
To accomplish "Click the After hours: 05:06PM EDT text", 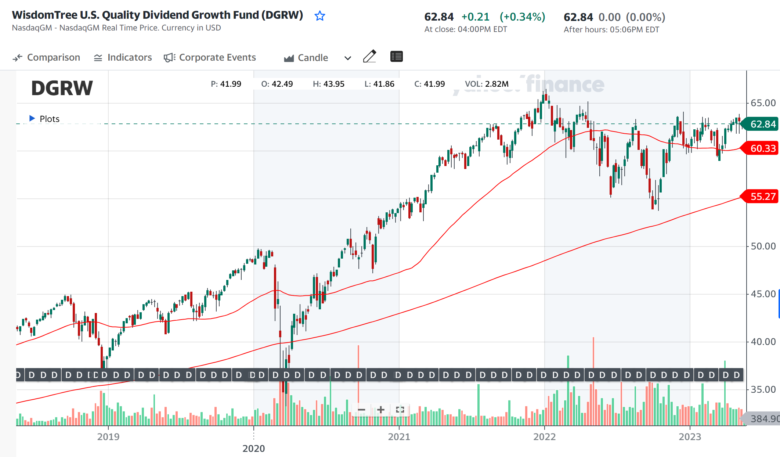I will (x=611, y=30).
